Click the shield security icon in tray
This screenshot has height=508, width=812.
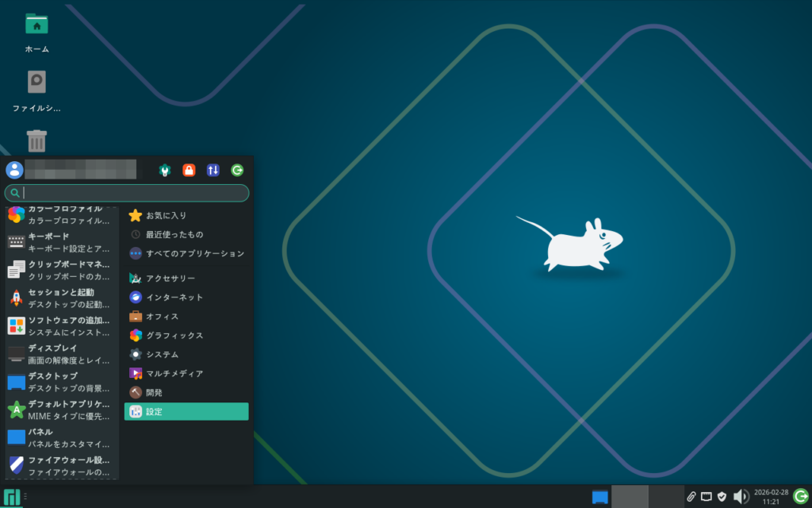click(x=722, y=497)
